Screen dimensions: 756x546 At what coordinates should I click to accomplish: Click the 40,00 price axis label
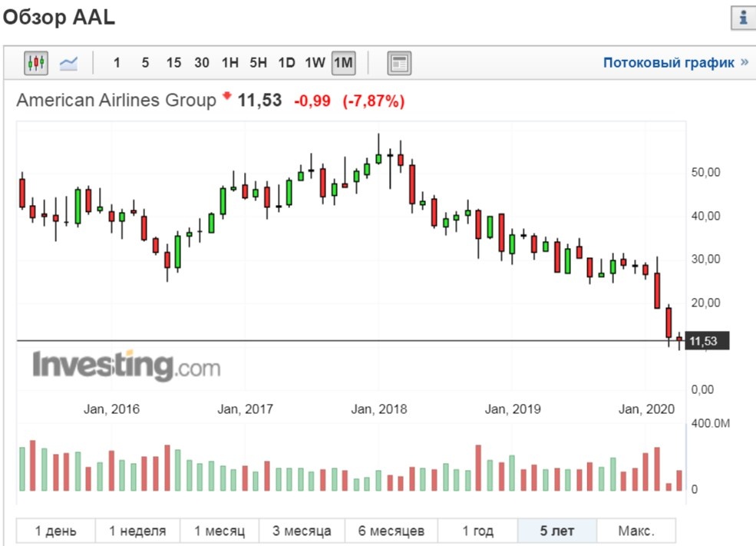click(x=705, y=216)
